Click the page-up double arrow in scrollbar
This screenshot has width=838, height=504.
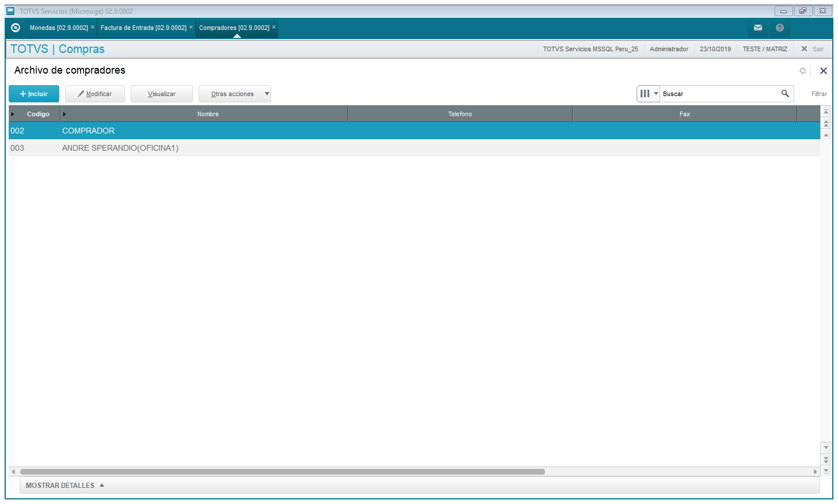826,123
